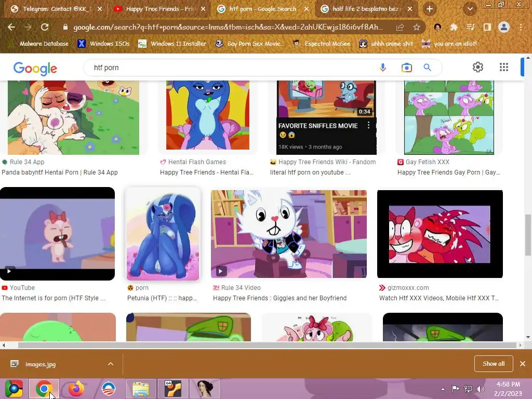The image size is (532, 399).
Task: Open Google quick settings gear
Action: (478, 67)
